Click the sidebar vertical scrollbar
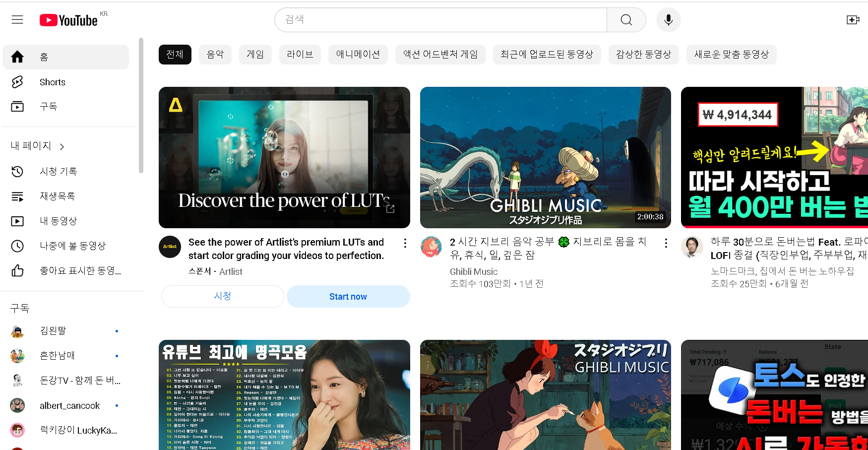 tap(141, 106)
